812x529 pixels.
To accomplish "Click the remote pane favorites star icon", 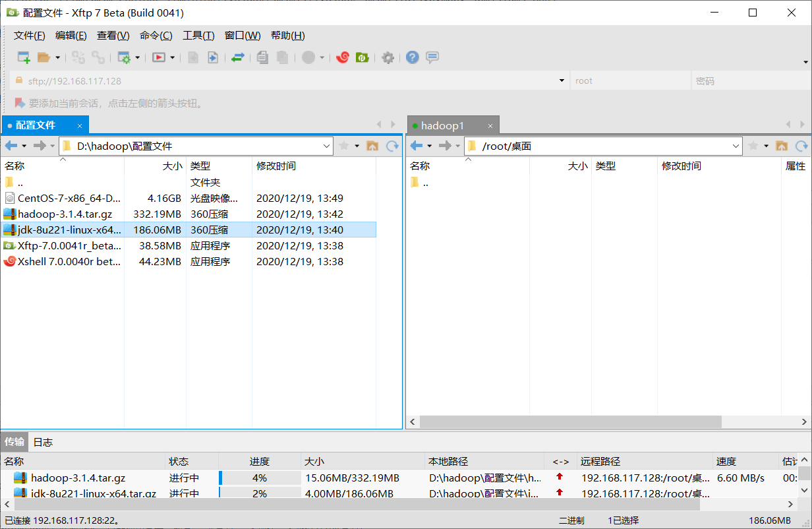I will (753, 146).
